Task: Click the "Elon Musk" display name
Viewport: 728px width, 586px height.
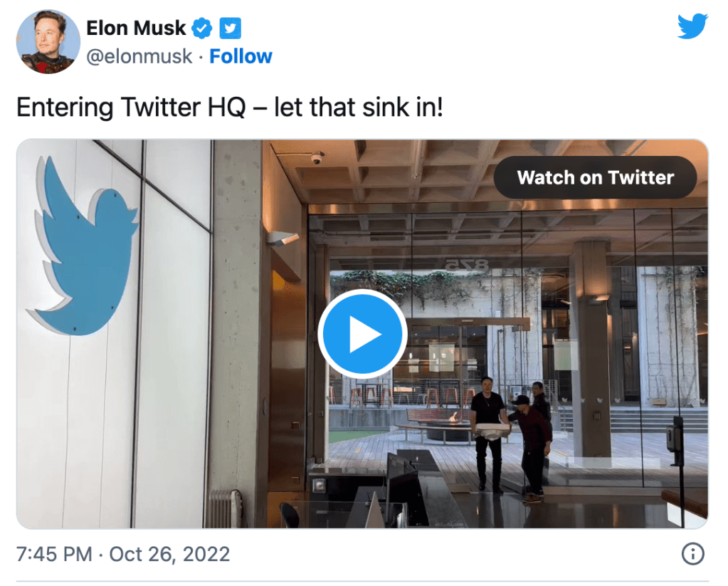Action: pos(136,28)
